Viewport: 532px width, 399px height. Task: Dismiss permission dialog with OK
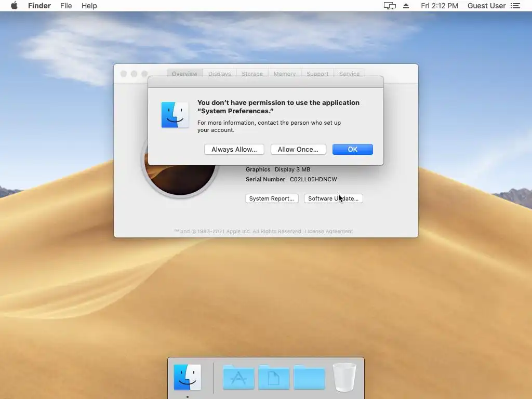click(x=353, y=149)
